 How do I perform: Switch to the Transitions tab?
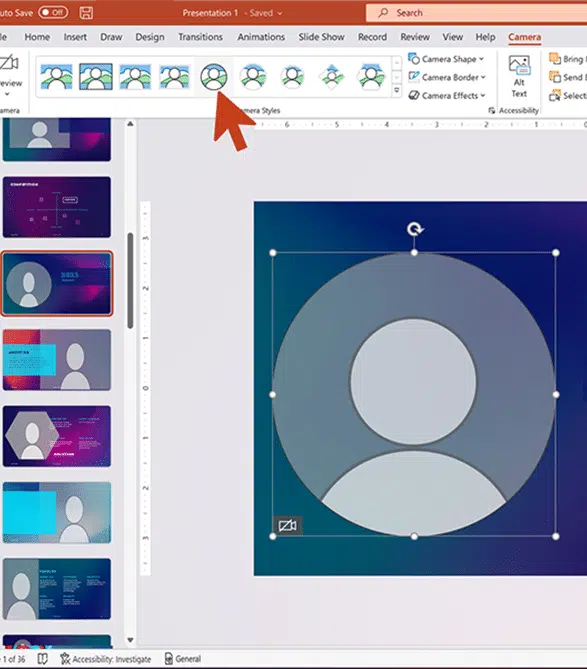[x=200, y=37]
